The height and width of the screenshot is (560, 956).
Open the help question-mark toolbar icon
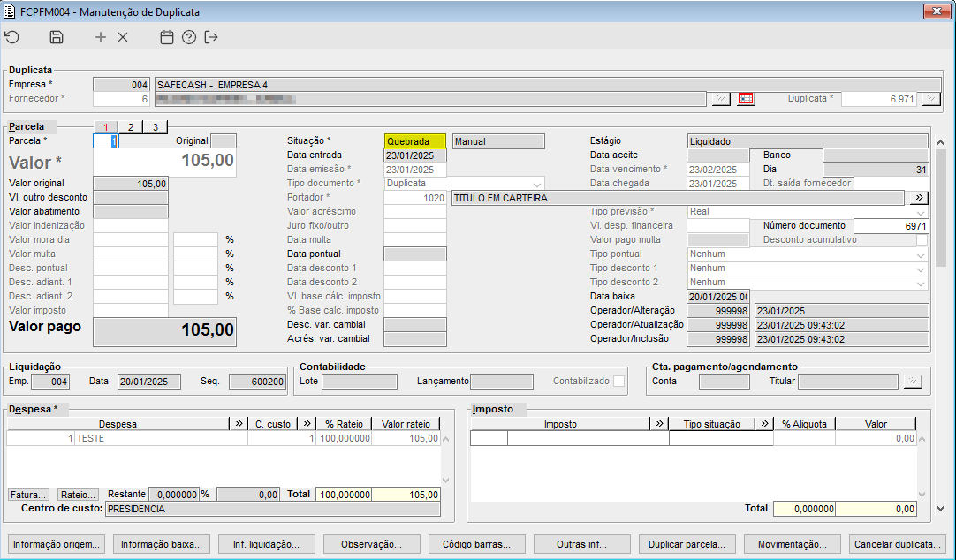189,37
